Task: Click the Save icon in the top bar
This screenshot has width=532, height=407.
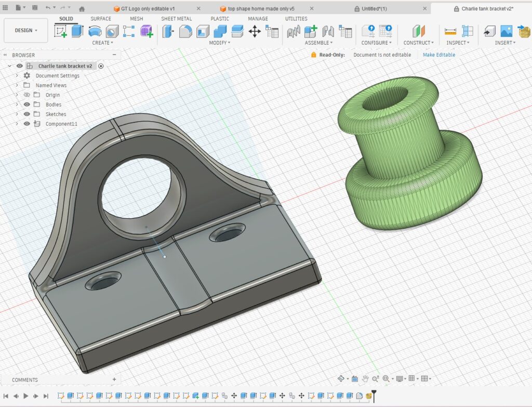Action: (35, 8)
